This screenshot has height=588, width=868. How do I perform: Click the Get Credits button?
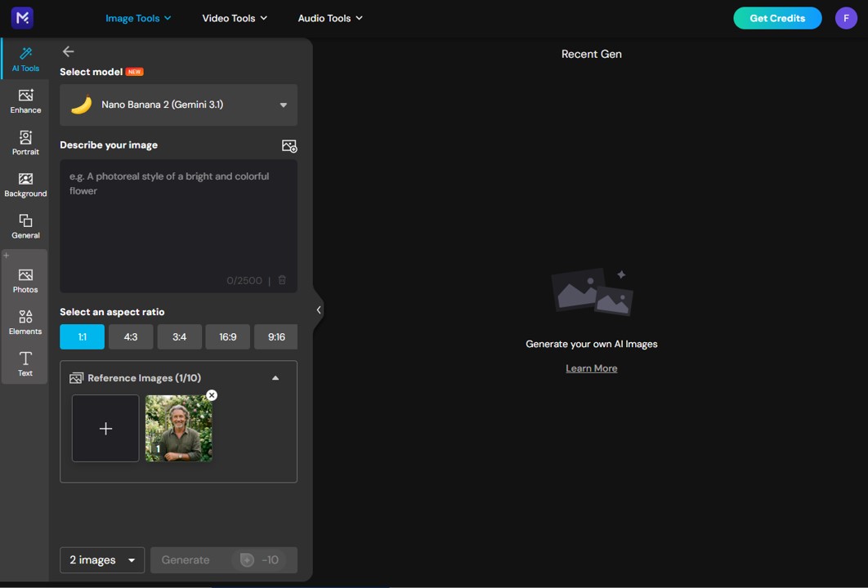click(x=777, y=18)
